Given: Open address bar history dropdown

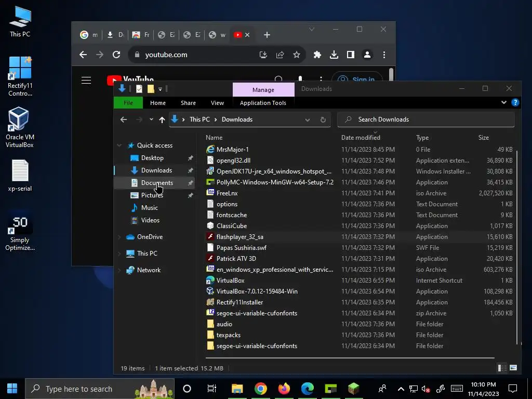Looking at the screenshot, I should [308, 120].
